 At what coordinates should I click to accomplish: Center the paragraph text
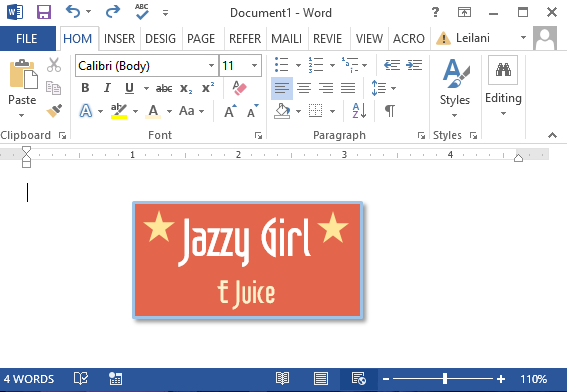coord(304,88)
